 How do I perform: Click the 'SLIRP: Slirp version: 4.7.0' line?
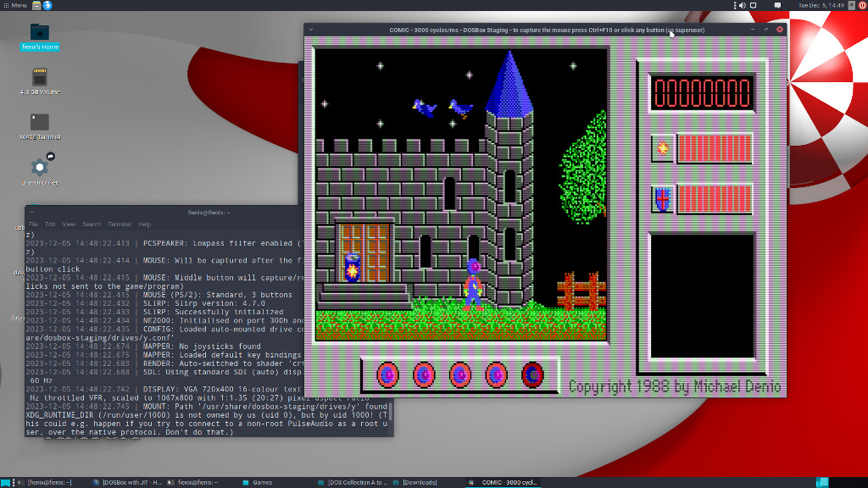pos(203,303)
